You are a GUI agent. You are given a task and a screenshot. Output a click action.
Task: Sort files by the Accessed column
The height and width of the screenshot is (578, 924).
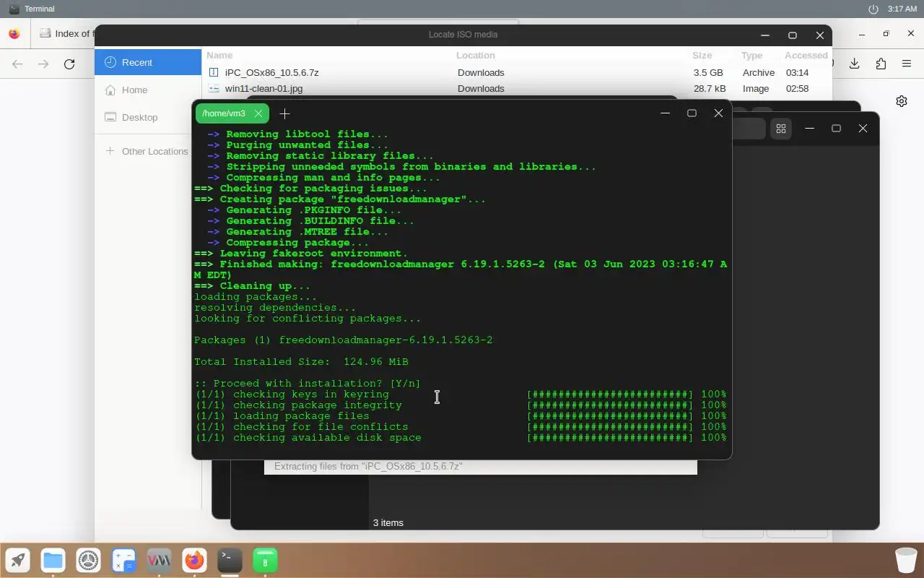[806, 55]
